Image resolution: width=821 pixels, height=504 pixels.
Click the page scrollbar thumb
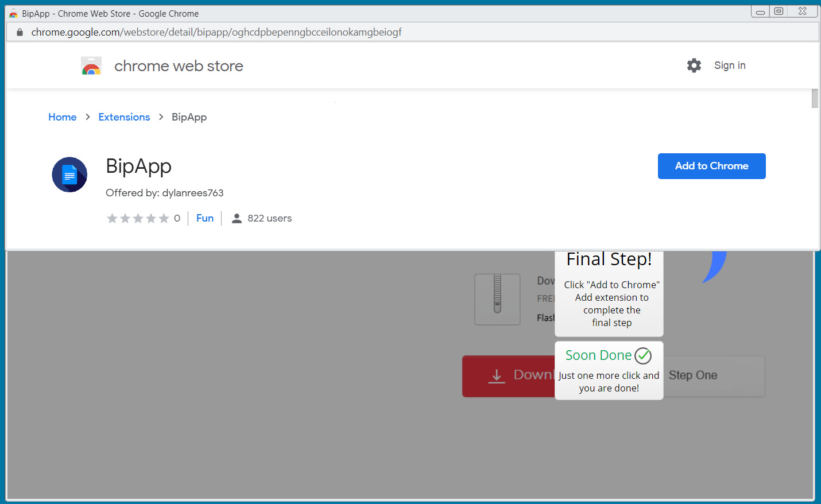(815, 98)
